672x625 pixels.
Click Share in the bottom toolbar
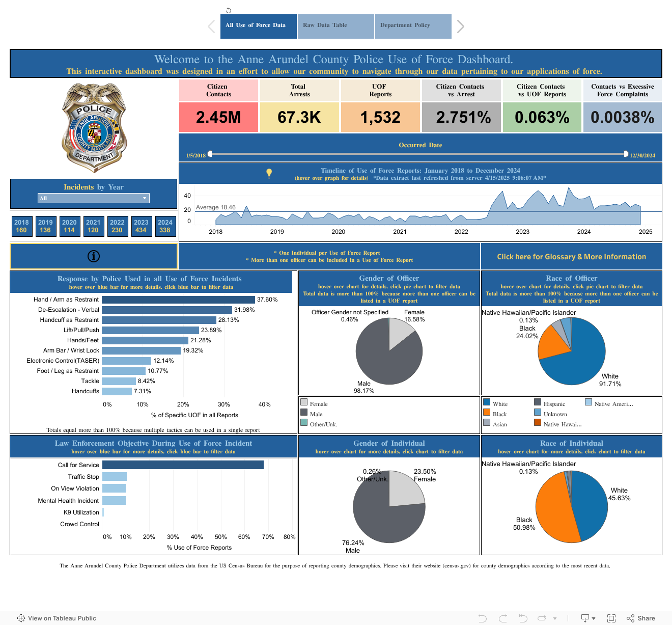(x=641, y=618)
